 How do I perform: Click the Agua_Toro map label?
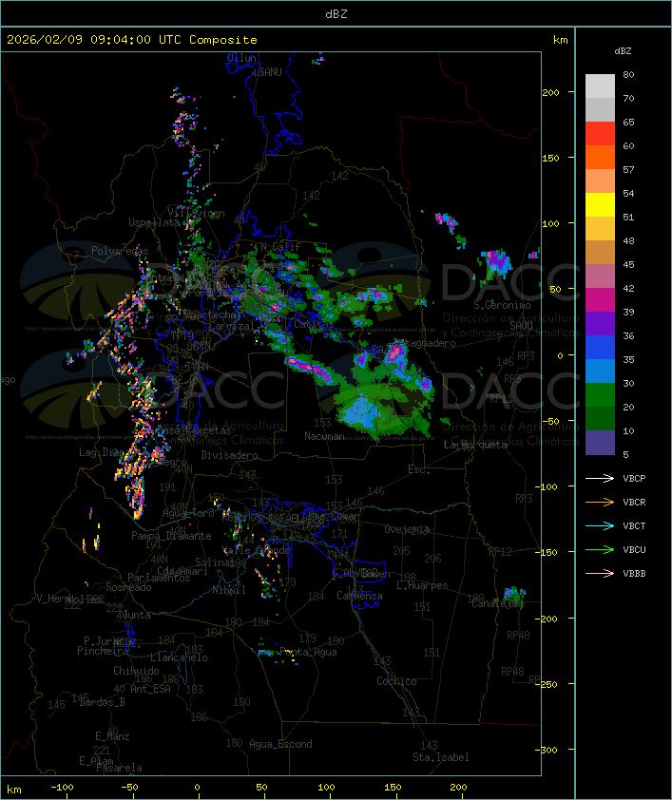point(188,514)
